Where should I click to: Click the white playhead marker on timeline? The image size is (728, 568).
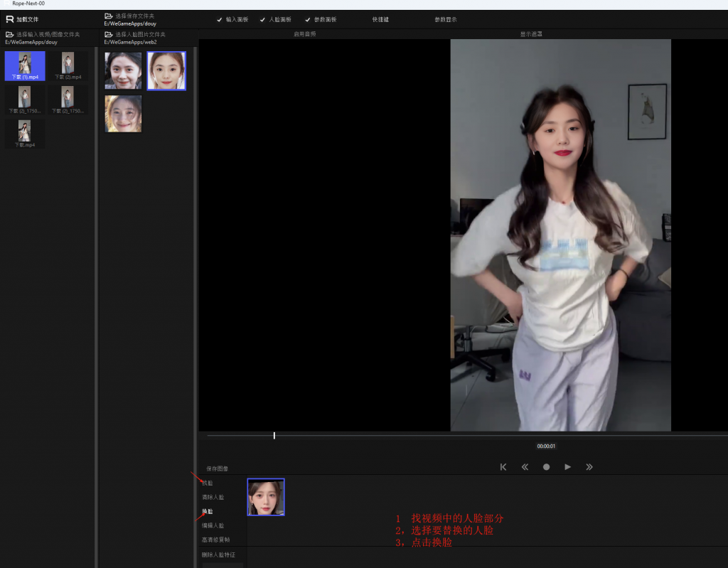tap(274, 436)
